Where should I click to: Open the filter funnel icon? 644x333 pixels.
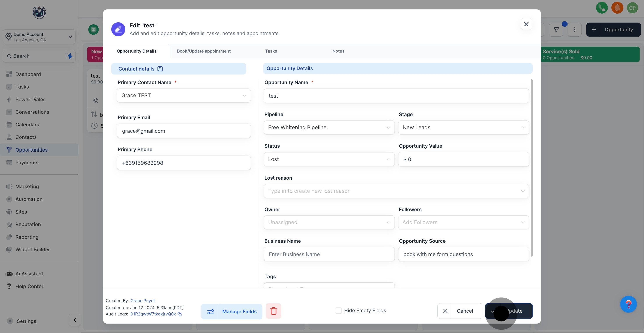[x=556, y=30]
